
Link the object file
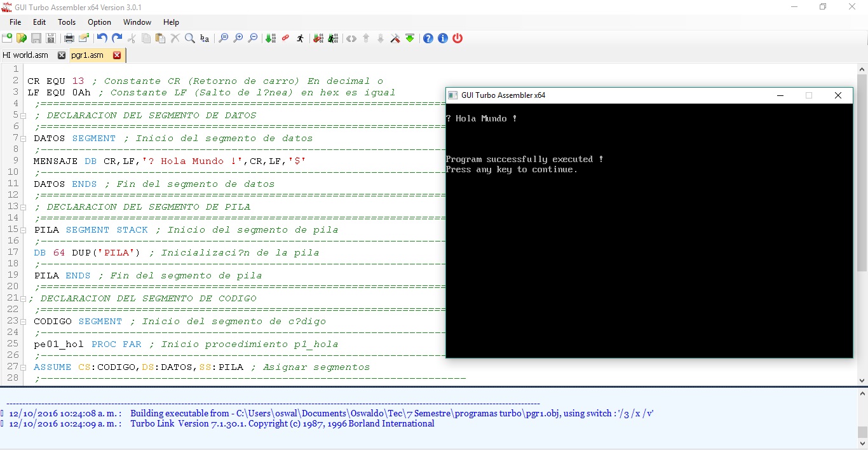[x=285, y=38]
